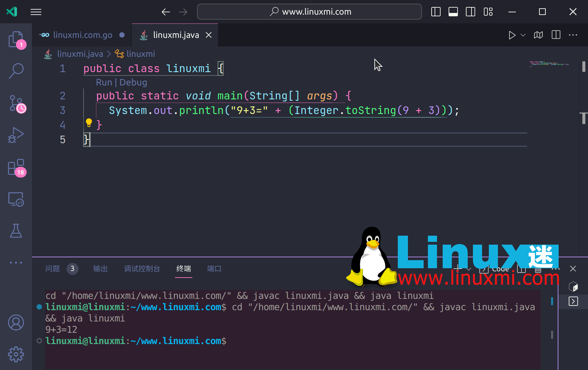Run linuxmi.java with the play button
The image size is (588, 370).
(512, 35)
